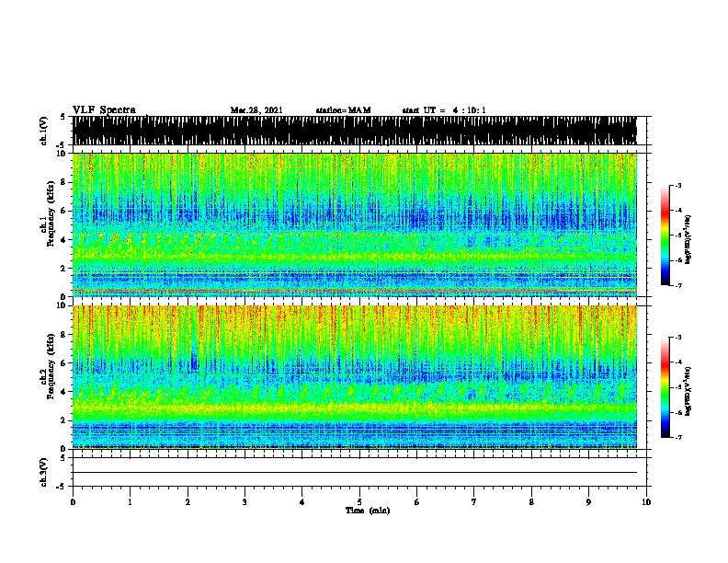Select the date text "Mar.28, 2021"
The width and height of the screenshot is (728, 563).
[x=256, y=110]
